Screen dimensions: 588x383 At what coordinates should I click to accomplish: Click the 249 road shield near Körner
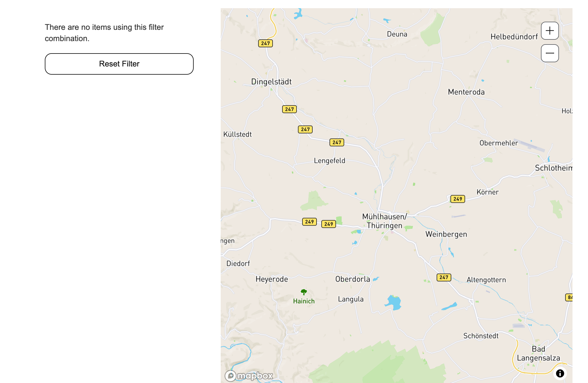click(457, 199)
